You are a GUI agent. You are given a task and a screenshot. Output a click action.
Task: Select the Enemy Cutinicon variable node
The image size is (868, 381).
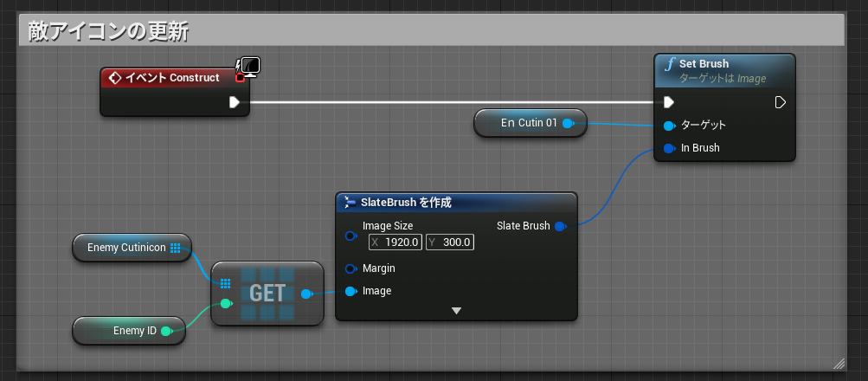coord(132,248)
